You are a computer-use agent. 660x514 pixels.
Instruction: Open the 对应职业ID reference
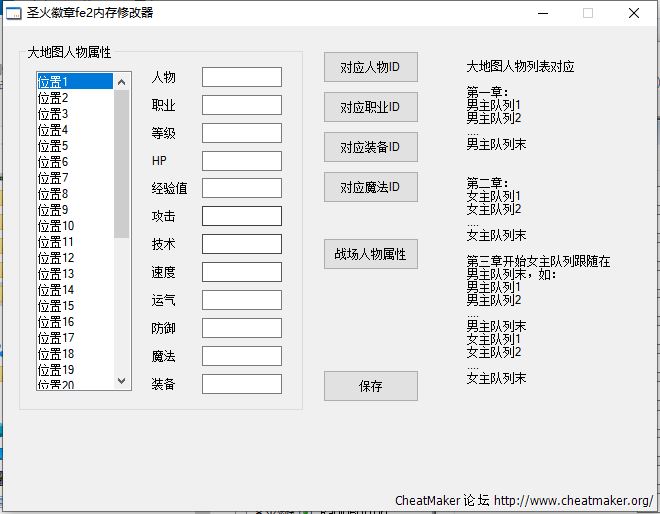(x=370, y=107)
